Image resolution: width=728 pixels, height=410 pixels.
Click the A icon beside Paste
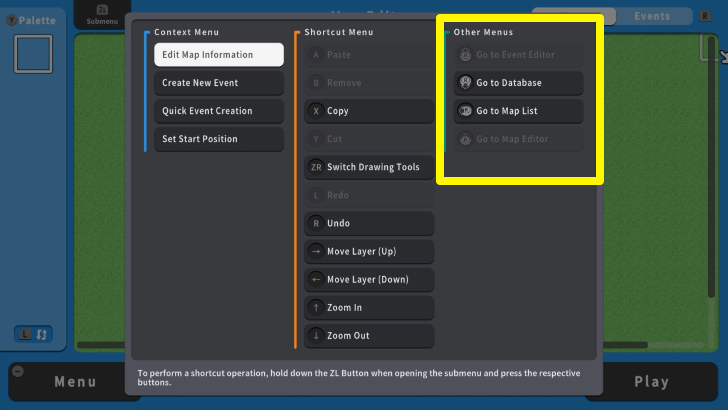click(x=316, y=55)
